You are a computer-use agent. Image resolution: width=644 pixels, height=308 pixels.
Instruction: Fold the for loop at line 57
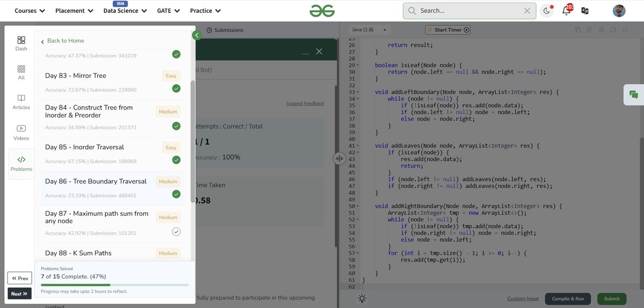pyautogui.click(x=357, y=253)
